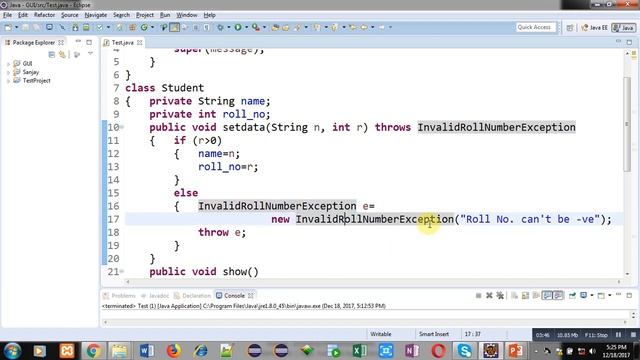
Task: Open the Window menu
Action: click(x=187, y=15)
